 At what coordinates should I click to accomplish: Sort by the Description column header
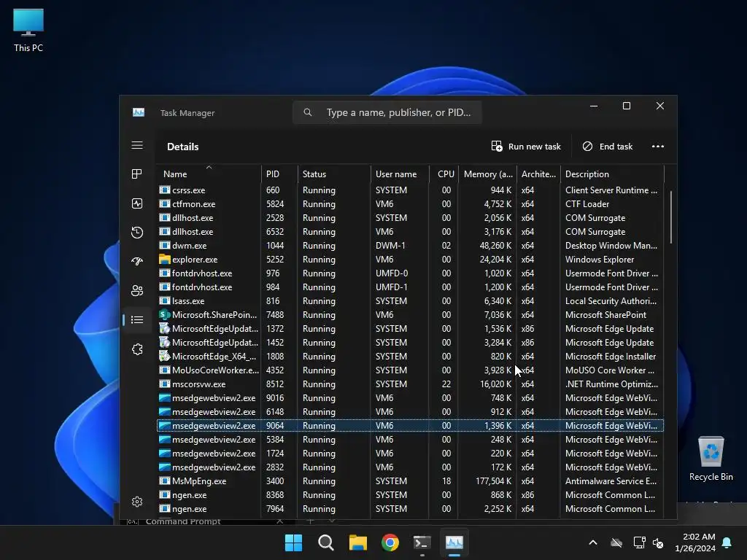click(x=612, y=174)
